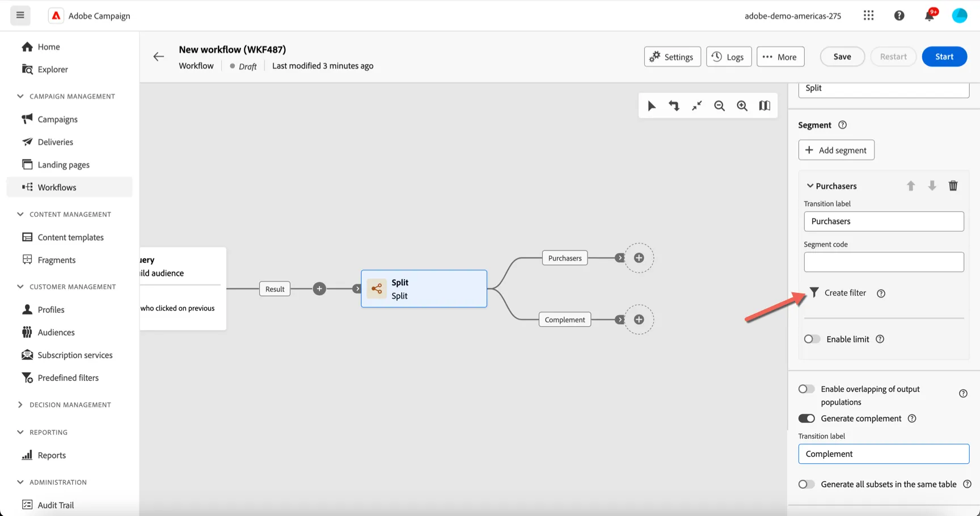Expand the Decision Management section
The width and height of the screenshot is (980, 516).
[20, 405]
